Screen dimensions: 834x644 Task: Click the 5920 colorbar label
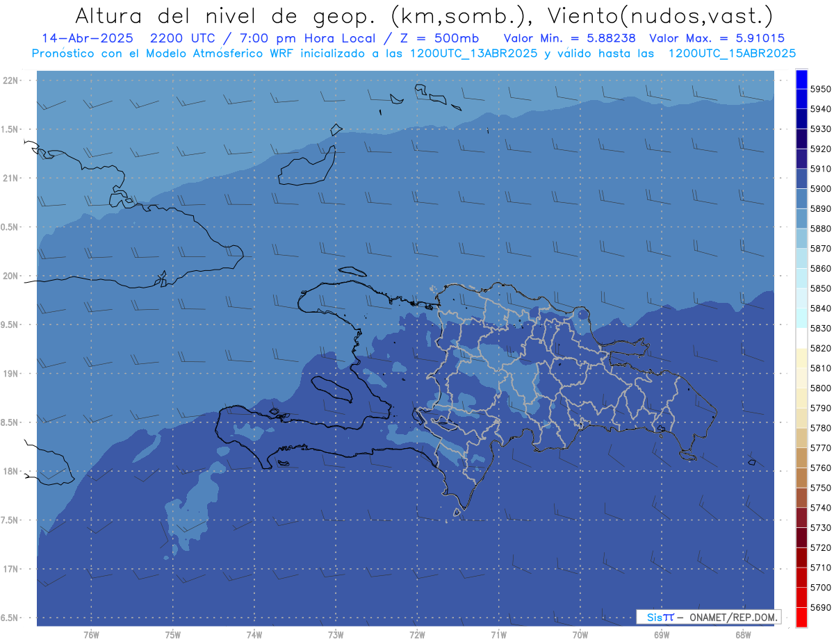[x=821, y=149]
